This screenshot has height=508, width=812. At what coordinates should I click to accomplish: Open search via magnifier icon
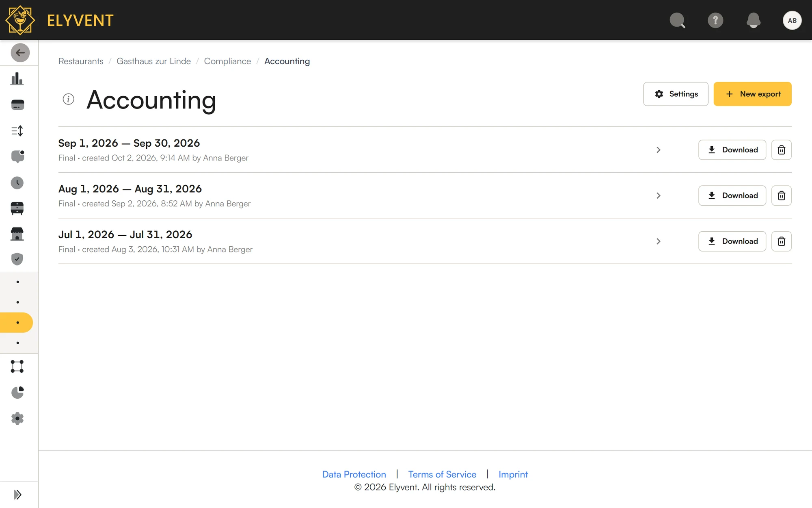coord(677,20)
